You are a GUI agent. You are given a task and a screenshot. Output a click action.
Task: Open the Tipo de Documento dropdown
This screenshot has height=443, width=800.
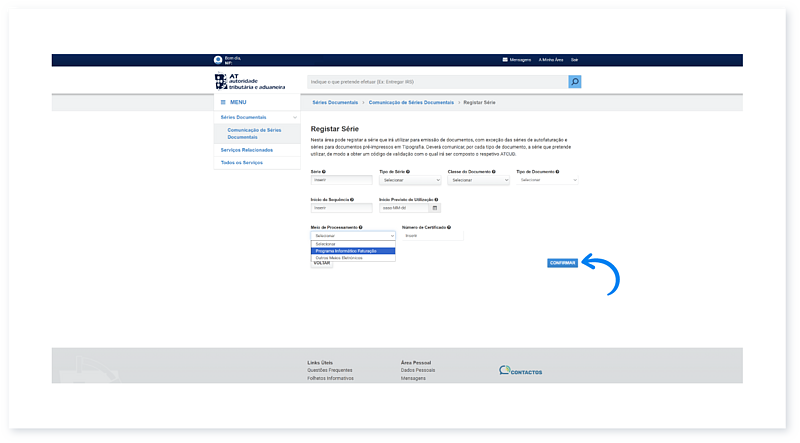[x=547, y=180]
